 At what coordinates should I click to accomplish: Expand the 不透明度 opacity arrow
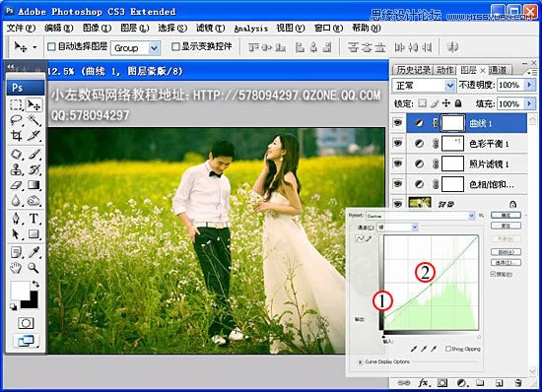529,85
